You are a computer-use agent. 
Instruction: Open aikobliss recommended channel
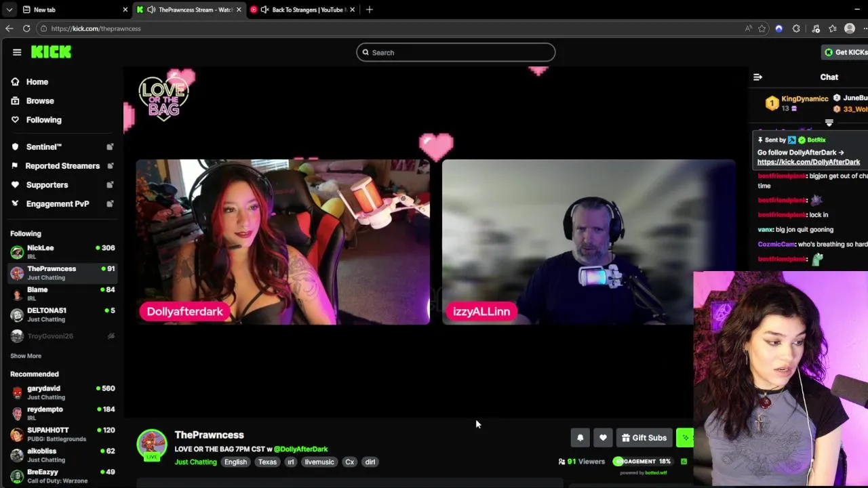(62, 455)
